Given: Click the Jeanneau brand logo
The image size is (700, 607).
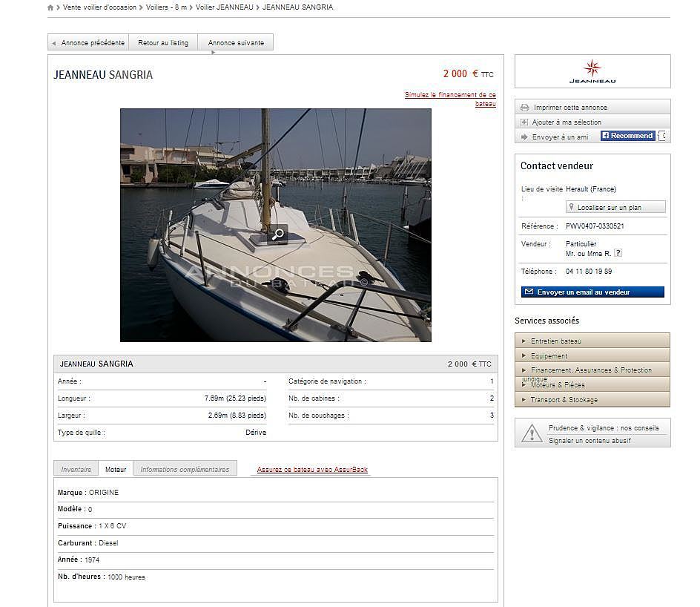Looking at the screenshot, I should [x=592, y=71].
